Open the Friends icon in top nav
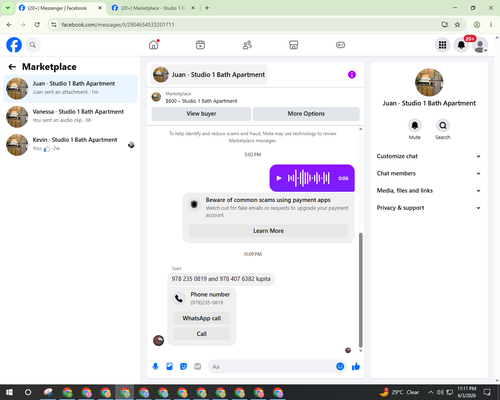 tap(247, 45)
